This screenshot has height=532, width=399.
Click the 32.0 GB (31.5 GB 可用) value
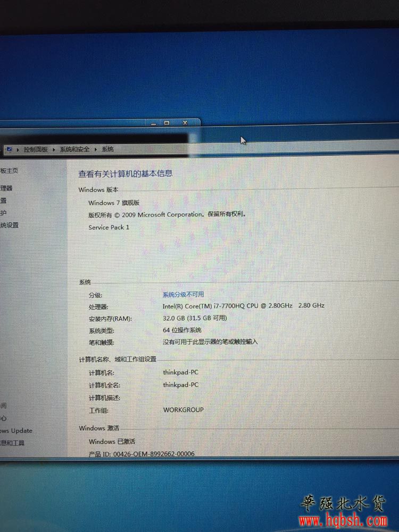coord(195,318)
